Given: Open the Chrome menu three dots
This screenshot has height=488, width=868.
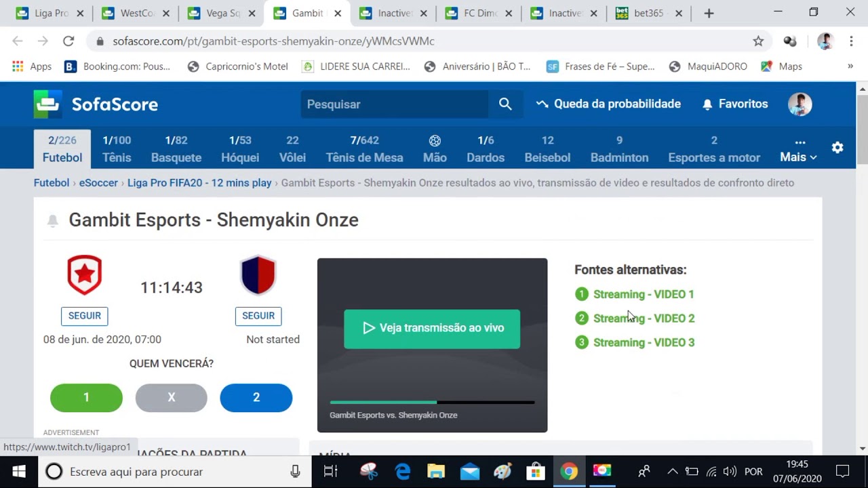Looking at the screenshot, I should [x=851, y=41].
